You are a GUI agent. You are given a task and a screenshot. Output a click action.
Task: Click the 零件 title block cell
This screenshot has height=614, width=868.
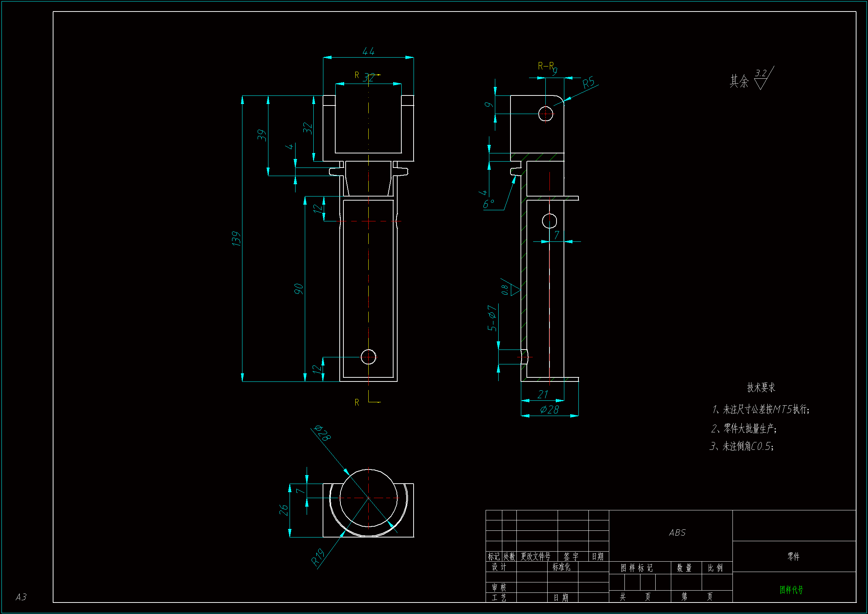pyautogui.click(x=793, y=556)
